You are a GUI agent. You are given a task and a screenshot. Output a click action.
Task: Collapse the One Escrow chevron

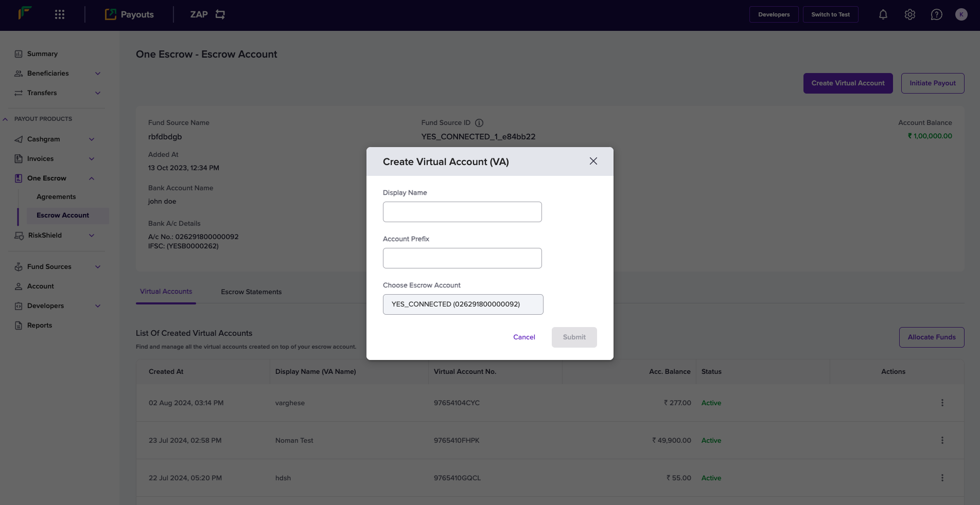pyautogui.click(x=92, y=178)
